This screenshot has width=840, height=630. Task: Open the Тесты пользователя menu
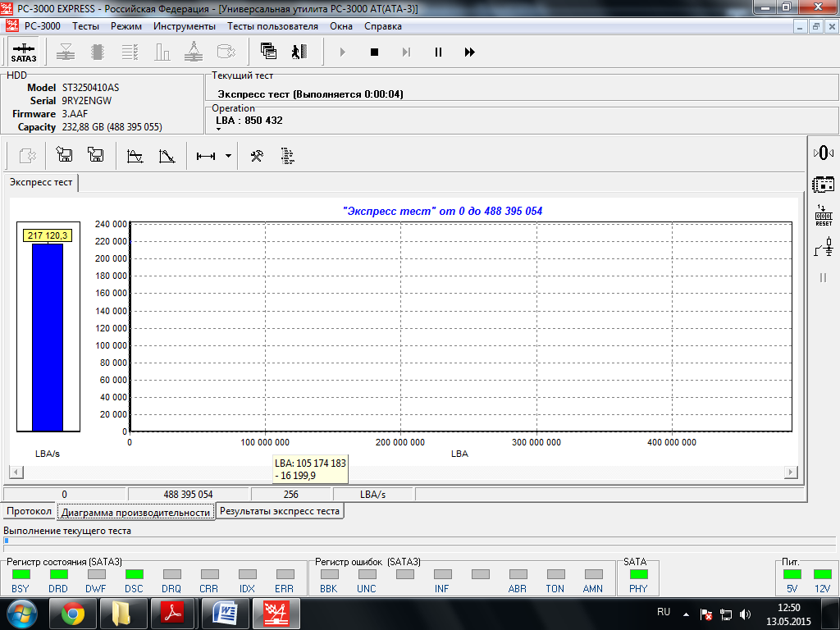272,26
